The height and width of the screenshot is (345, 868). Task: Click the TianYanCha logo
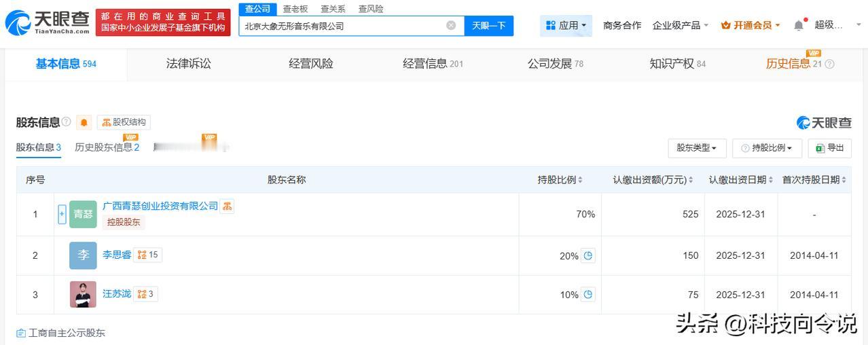click(48, 23)
